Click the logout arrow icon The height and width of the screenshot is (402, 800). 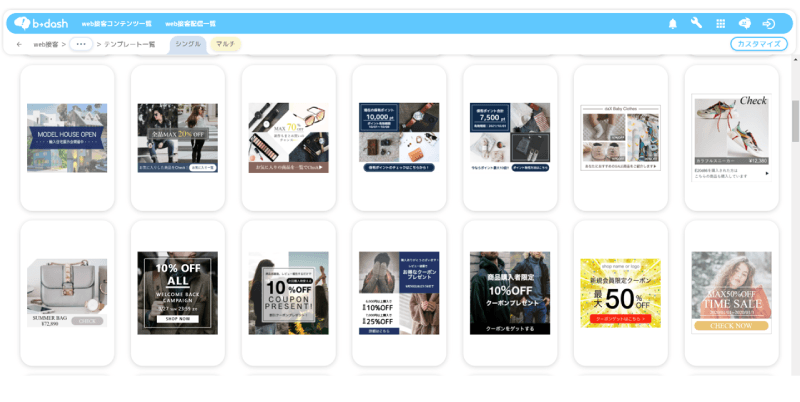(x=768, y=23)
